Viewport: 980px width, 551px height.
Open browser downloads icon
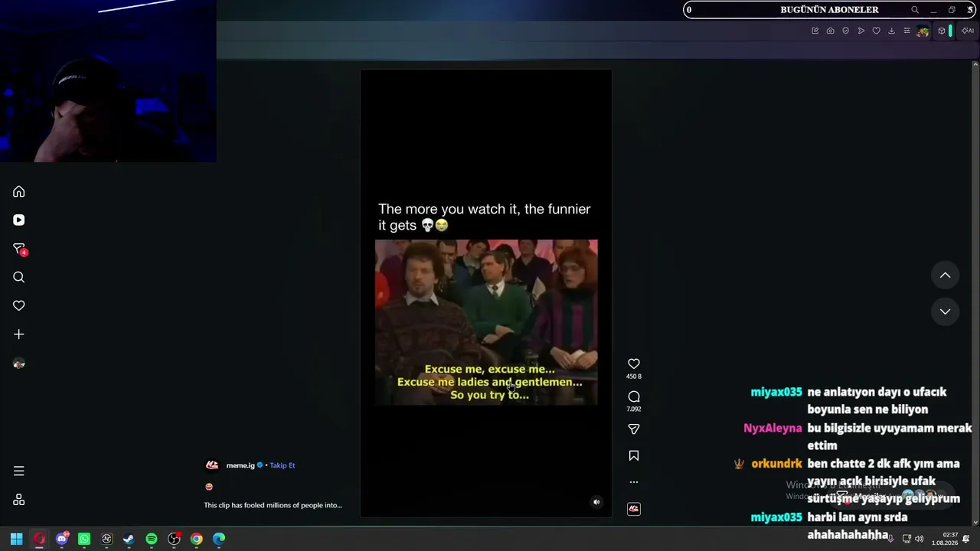pos(891,31)
